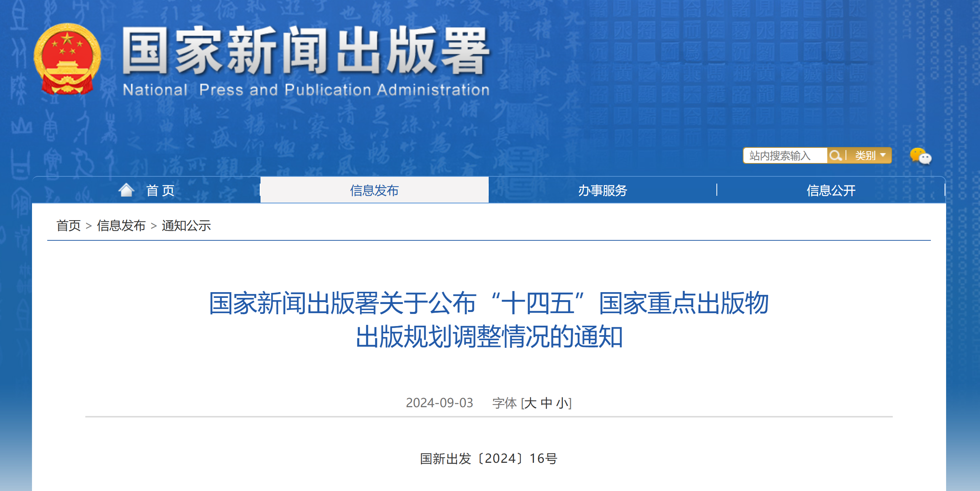Image resolution: width=980 pixels, height=491 pixels.
Task: Set font size to 中
Action: 547,403
